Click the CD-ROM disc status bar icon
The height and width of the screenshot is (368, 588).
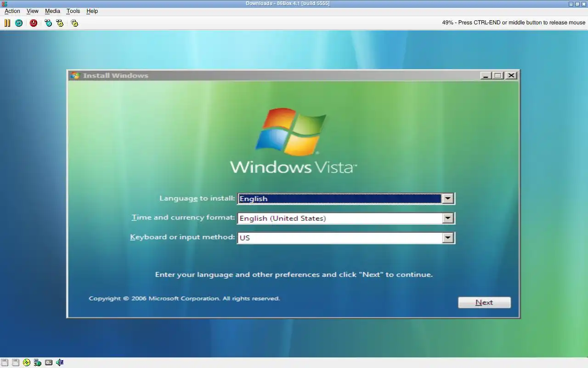coord(27,362)
